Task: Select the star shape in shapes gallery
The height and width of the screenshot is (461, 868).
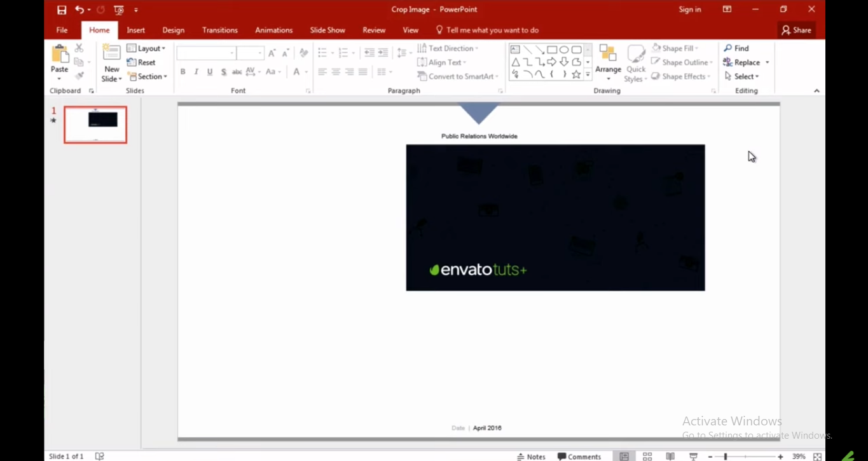Action: (x=576, y=74)
